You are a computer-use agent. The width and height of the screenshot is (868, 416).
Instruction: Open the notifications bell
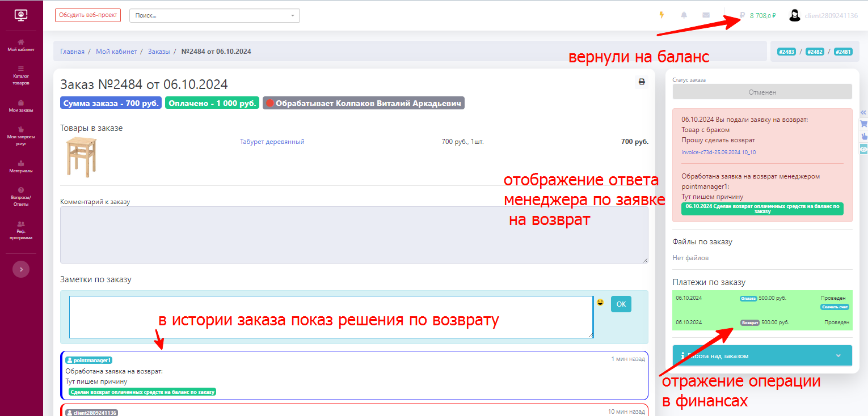[x=684, y=15]
